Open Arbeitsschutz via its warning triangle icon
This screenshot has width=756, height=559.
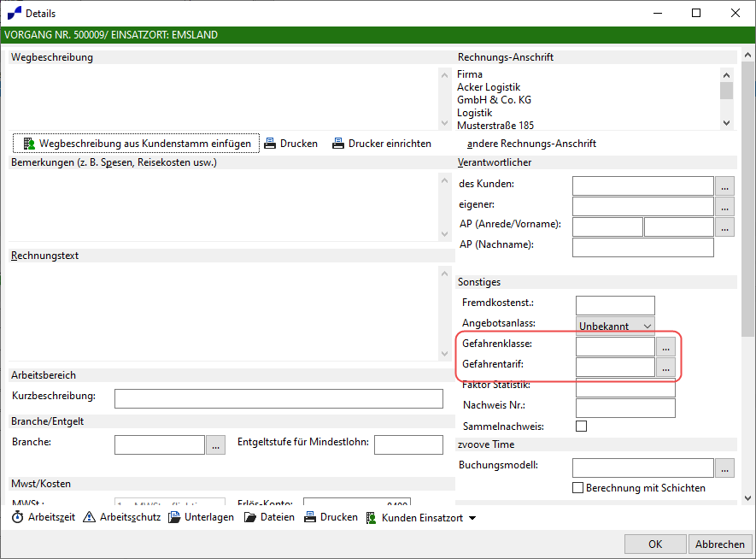click(89, 517)
